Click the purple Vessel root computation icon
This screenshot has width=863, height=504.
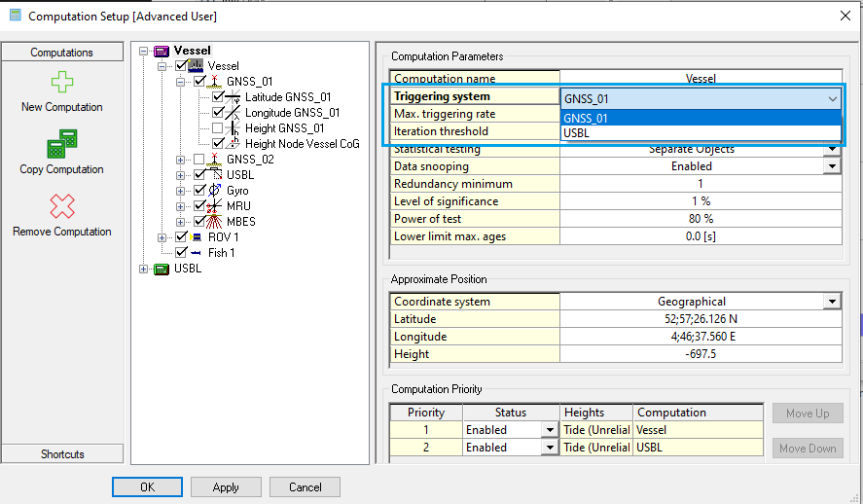(x=162, y=51)
